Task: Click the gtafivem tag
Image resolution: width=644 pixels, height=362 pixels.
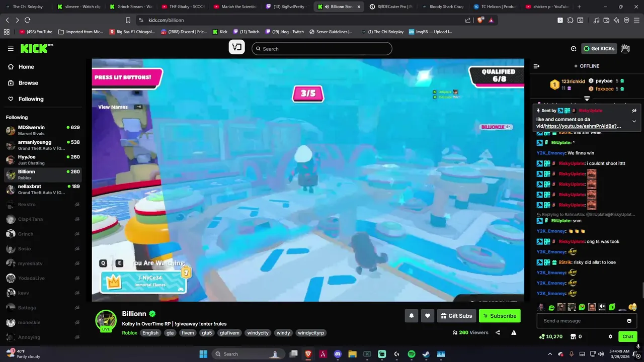Action: tap(229, 333)
